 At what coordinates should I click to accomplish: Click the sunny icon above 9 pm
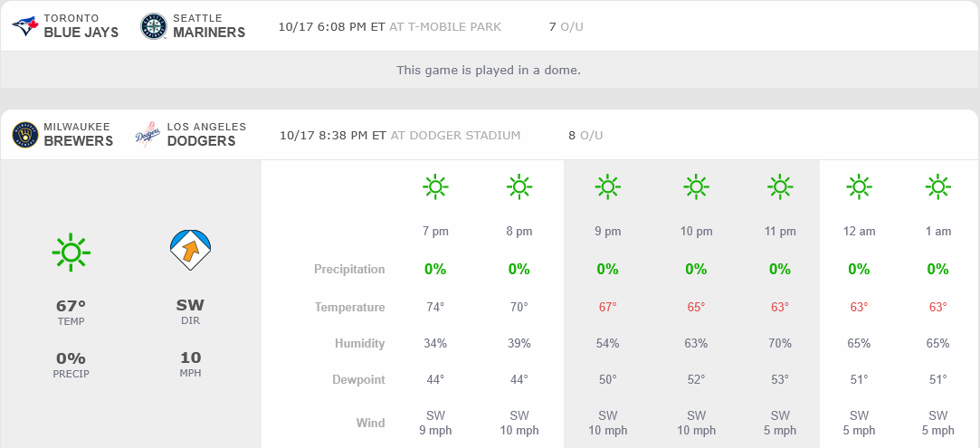607,187
